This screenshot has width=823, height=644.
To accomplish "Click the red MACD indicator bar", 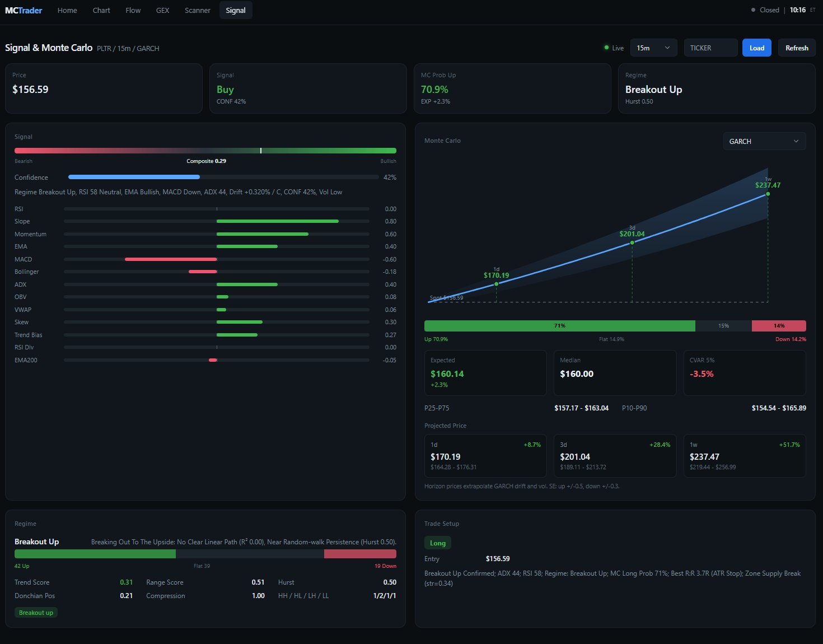I will 171,259.
